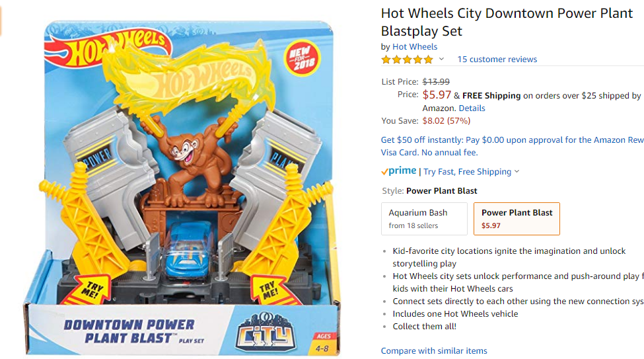Open the 15 customer reviews link
Screen dimensions: 644x359
497,60
